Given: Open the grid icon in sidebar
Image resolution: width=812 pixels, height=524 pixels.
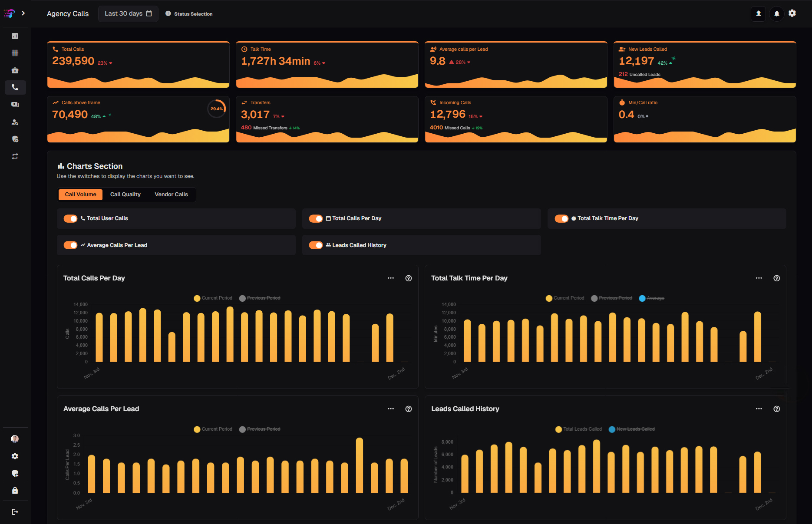Looking at the screenshot, I should coord(15,53).
